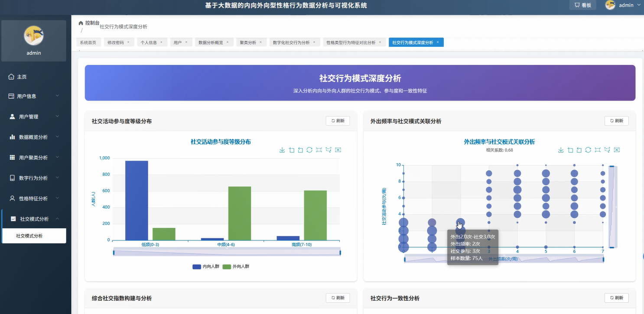Open the admin account dropdown in header
Viewport: 644px width, 314px height.
pyautogui.click(x=624, y=5)
